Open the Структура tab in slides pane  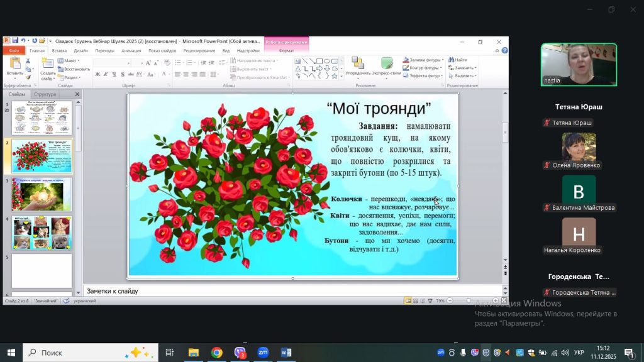(x=45, y=94)
